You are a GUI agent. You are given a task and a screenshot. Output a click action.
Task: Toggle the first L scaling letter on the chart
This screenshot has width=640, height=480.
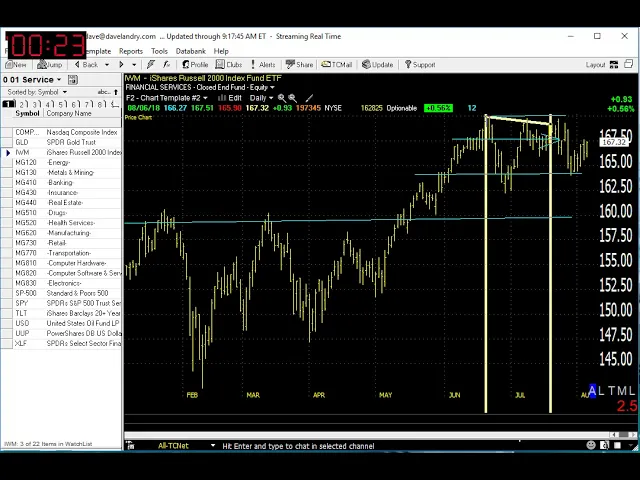pos(601,391)
